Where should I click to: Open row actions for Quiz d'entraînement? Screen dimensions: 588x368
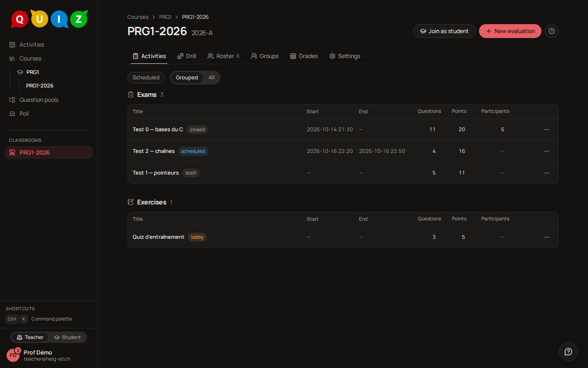(x=547, y=237)
